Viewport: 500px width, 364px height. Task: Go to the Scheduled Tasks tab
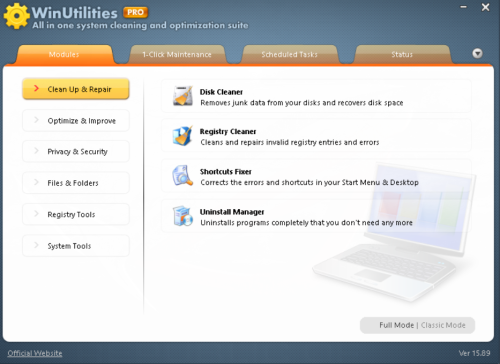[x=289, y=54]
